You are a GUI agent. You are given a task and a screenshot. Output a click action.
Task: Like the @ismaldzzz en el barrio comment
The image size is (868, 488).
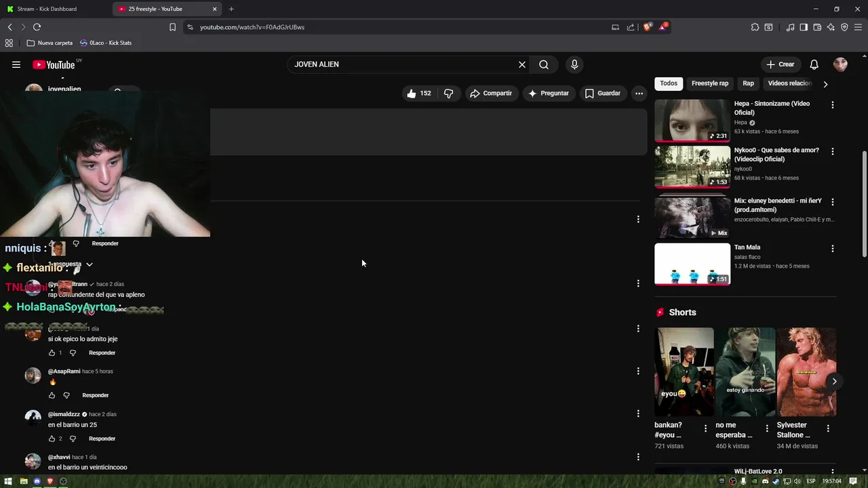pos(52,439)
